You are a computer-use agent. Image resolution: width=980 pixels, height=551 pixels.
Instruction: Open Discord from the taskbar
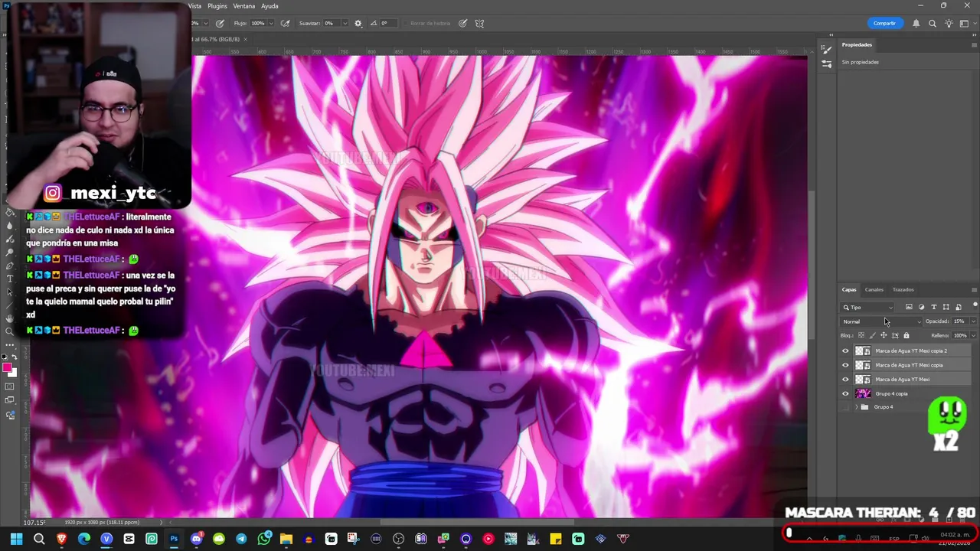(196, 539)
